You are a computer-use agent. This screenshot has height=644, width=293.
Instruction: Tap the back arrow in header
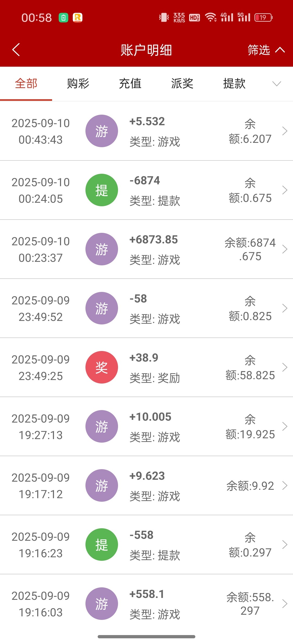pos(16,50)
